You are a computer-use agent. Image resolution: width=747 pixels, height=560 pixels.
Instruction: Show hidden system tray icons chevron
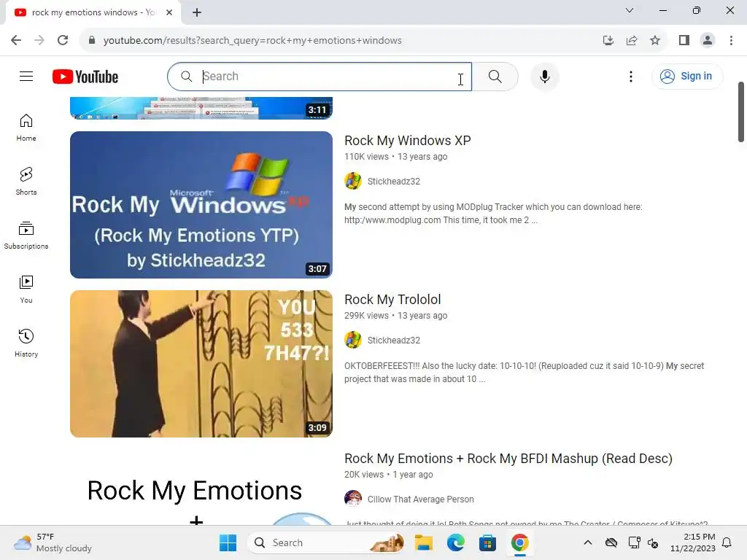click(588, 542)
